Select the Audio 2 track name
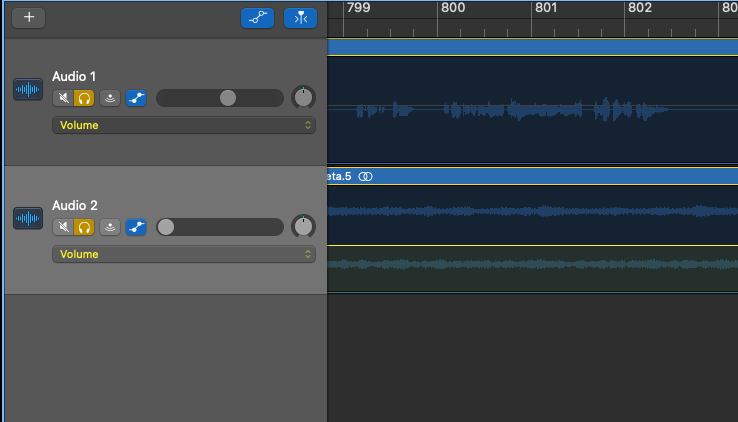 tap(75, 205)
